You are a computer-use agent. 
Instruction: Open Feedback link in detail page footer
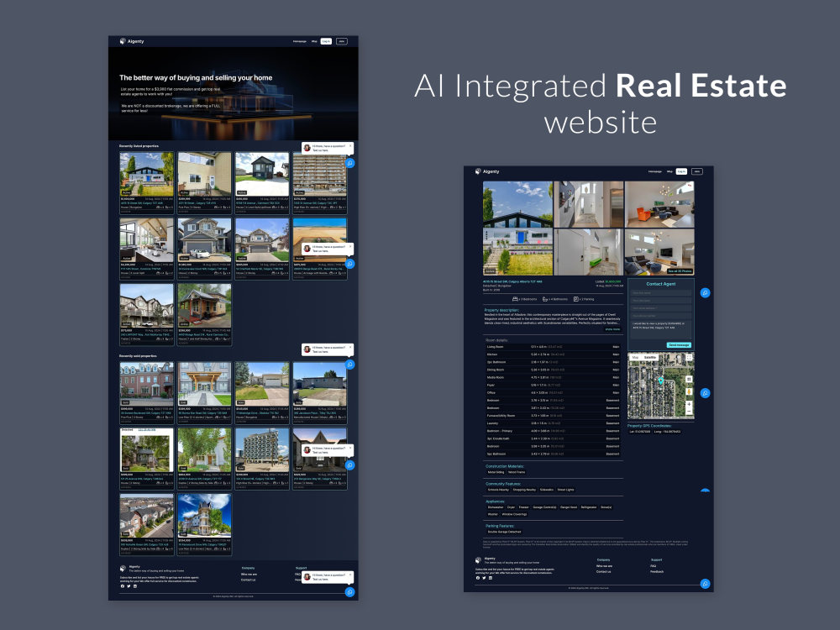point(657,571)
